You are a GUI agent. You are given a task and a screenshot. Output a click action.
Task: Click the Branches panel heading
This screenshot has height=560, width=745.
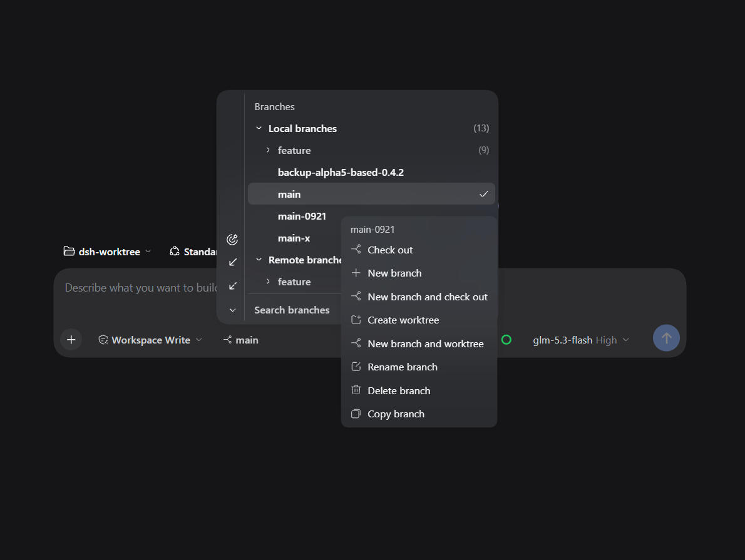point(275,107)
